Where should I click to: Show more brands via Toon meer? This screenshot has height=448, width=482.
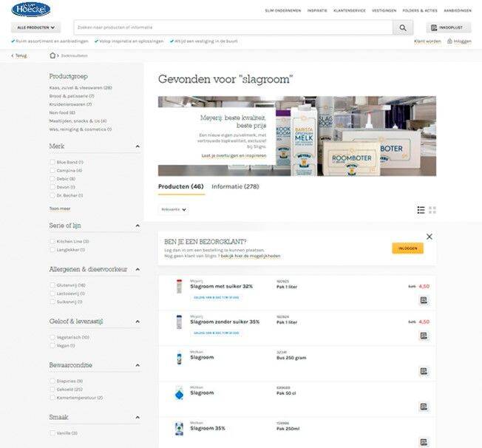(60, 208)
